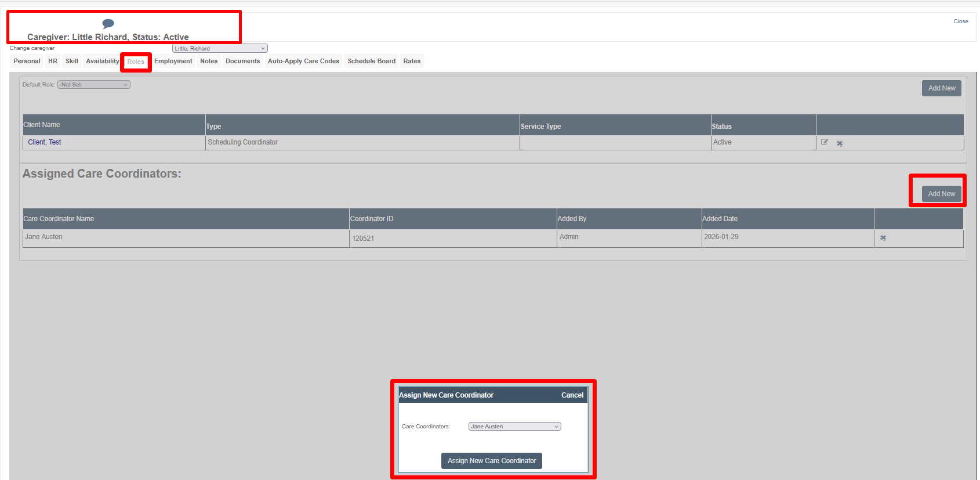This screenshot has width=980, height=480.
Task: Click the Added Date column header
Action: click(788, 219)
